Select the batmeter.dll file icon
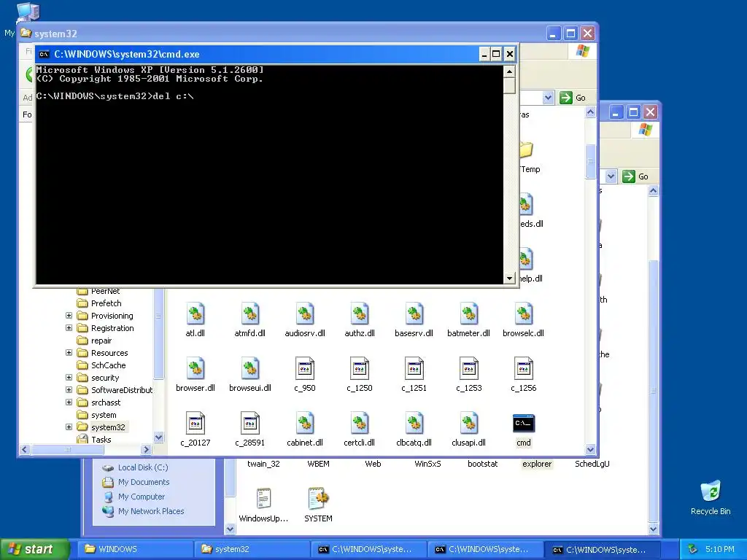Viewport: 747px width, 560px height. click(x=469, y=314)
